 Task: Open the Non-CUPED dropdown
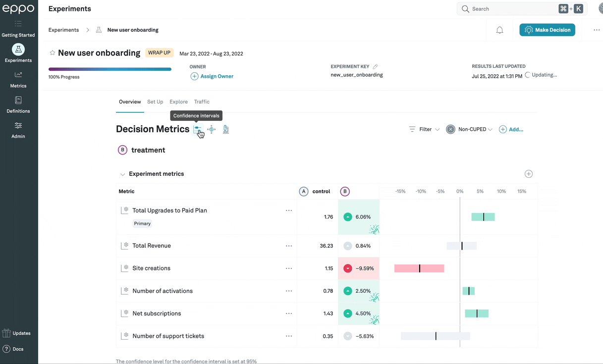469,129
